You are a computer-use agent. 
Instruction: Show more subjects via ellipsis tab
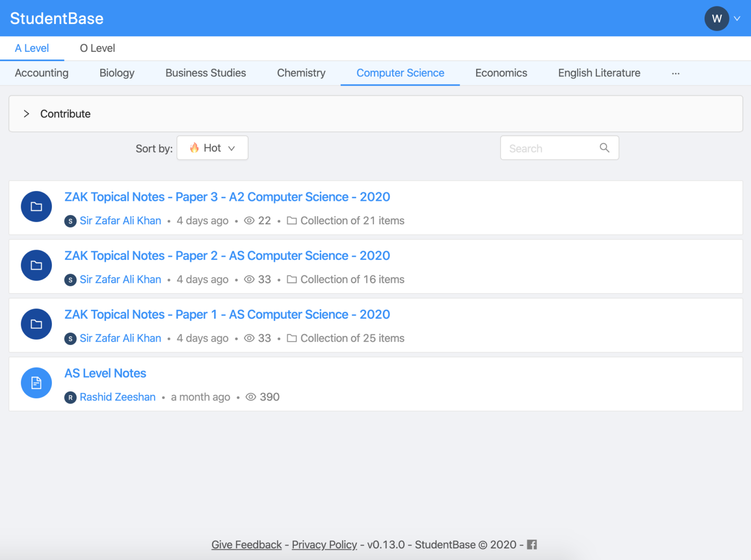click(675, 73)
